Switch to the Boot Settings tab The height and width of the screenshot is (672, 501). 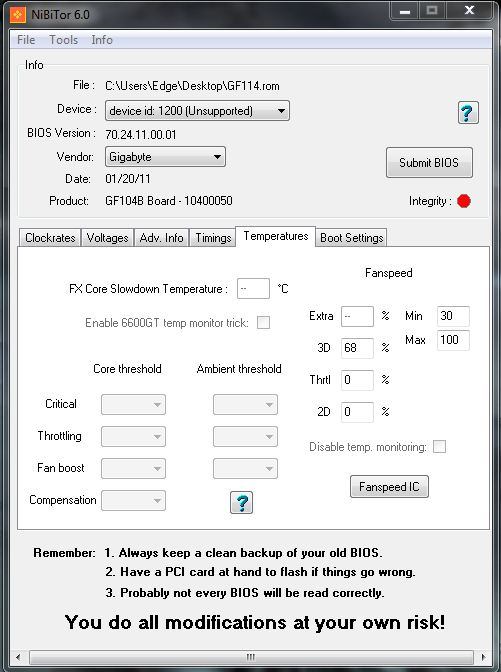pos(351,238)
